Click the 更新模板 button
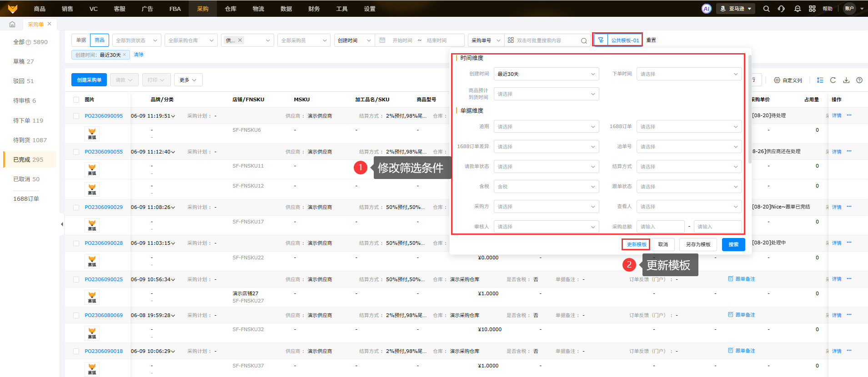 [636, 244]
